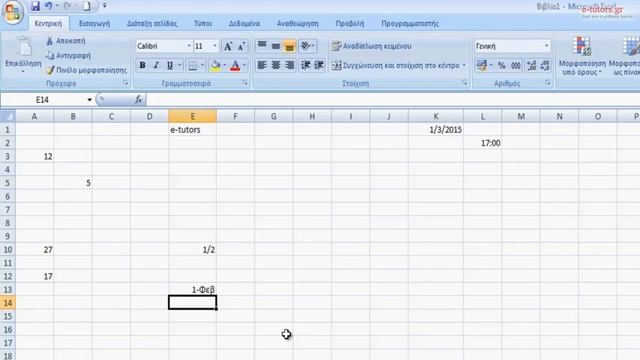
Task: Click the Επικόλληση paste button
Action: (x=23, y=55)
